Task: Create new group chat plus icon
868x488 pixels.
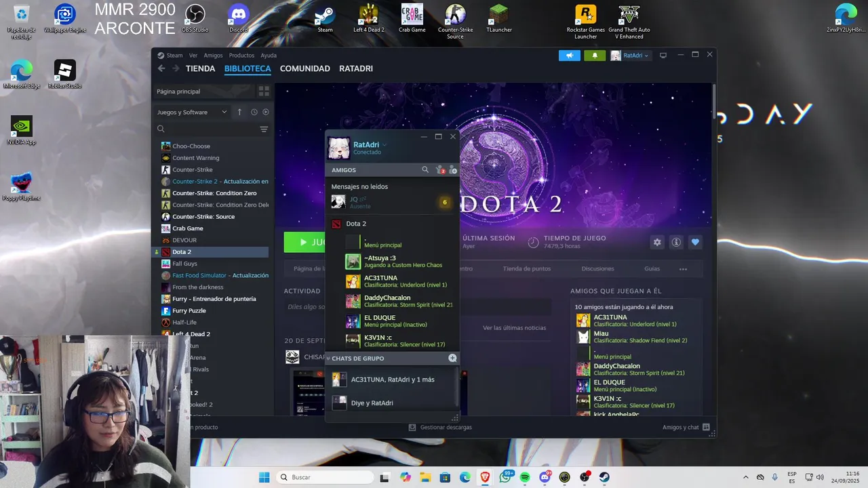Action: pos(452,358)
